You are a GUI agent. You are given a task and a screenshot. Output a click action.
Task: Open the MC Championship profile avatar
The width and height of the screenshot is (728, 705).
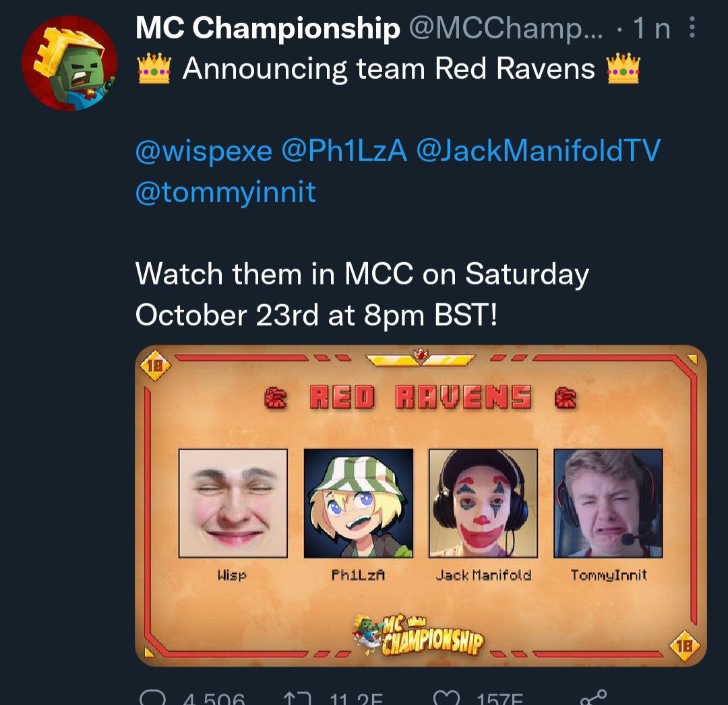[x=69, y=63]
